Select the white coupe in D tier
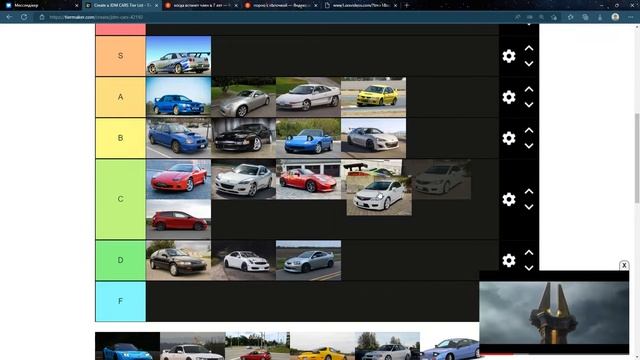Viewport: 640px width, 360px height. point(243,260)
